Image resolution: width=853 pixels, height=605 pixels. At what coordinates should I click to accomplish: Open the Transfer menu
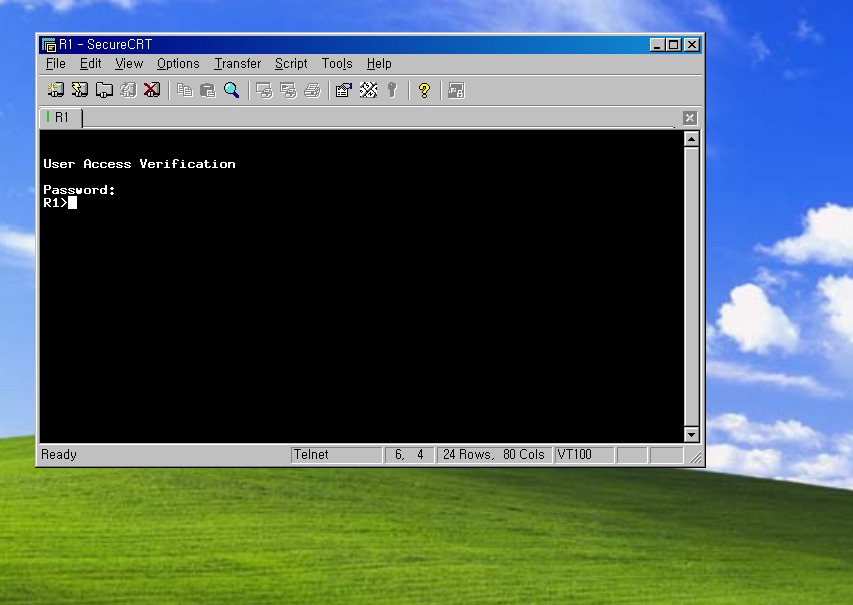(x=237, y=64)
